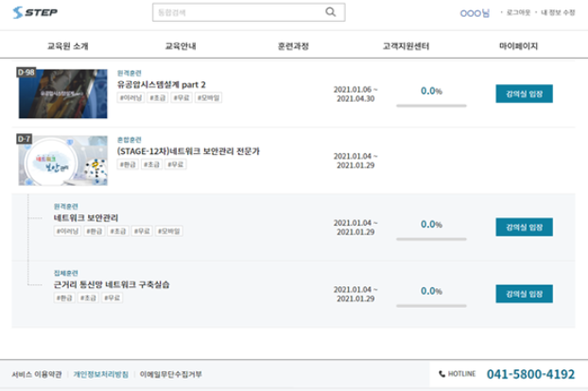Click the 집체훈련 label
The image size is (588, 391).
65,273
